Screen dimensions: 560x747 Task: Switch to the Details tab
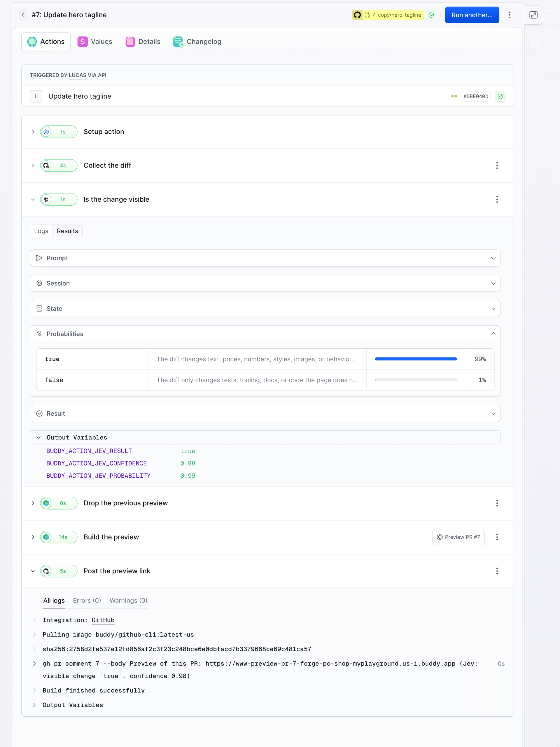coord(143,41)
